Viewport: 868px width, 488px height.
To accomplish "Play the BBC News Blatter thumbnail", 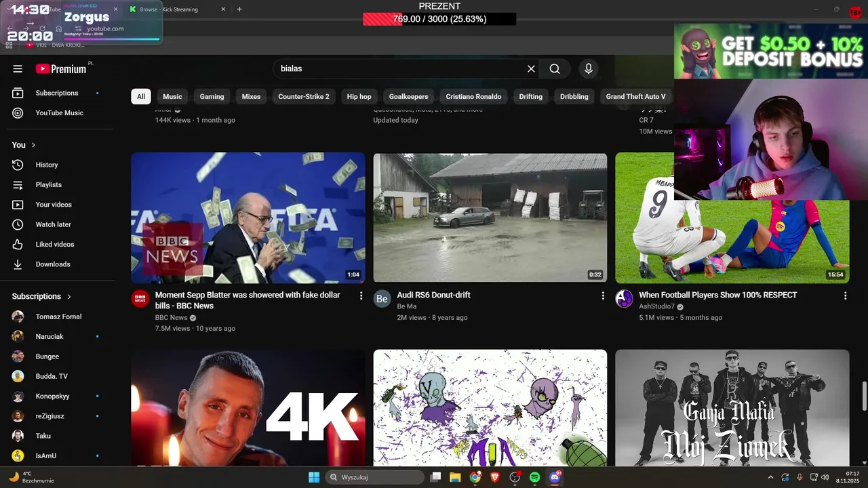I will [x=248, y=218].
